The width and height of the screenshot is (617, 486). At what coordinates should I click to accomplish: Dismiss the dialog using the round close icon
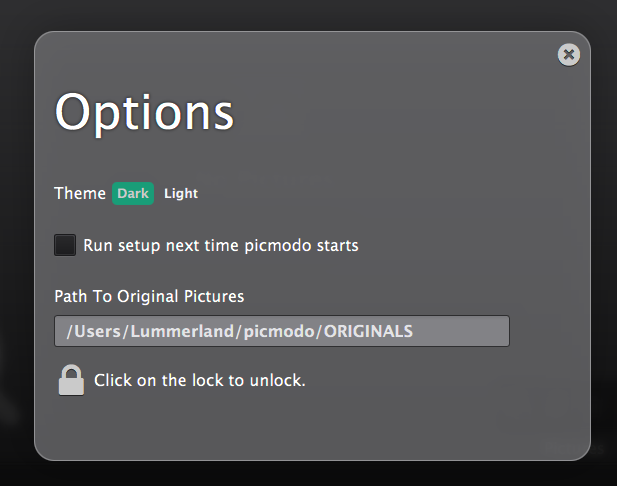click(x=569, y=55)
